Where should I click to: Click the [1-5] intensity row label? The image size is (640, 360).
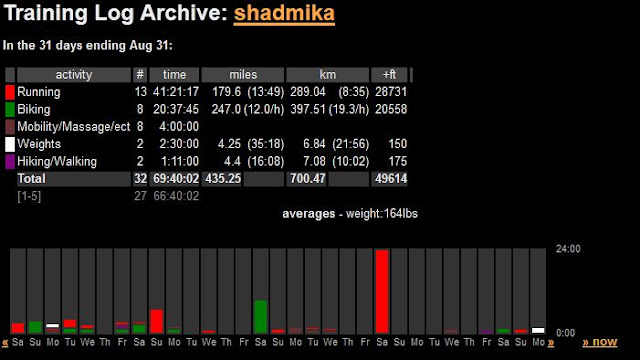29,196
